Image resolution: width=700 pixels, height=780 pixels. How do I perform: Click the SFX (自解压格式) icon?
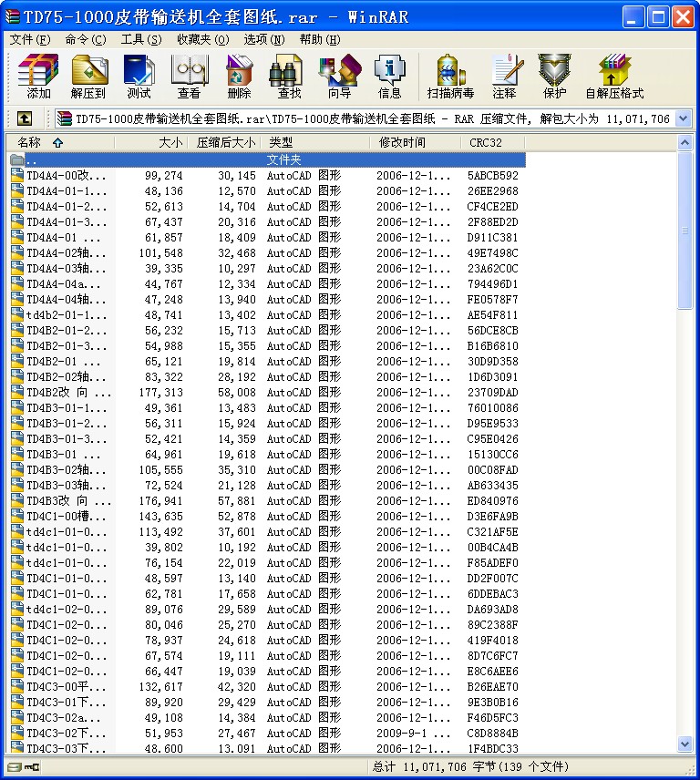coord(614,76)
